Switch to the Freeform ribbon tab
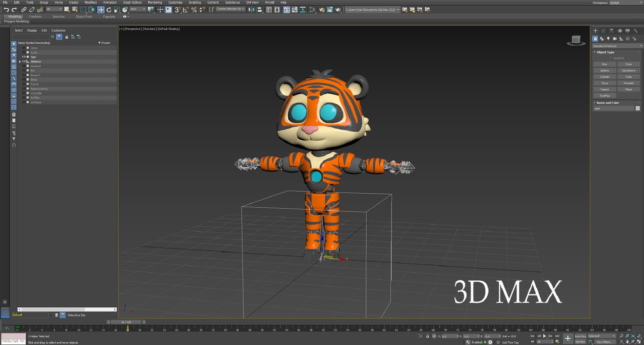 pos(36,16)
